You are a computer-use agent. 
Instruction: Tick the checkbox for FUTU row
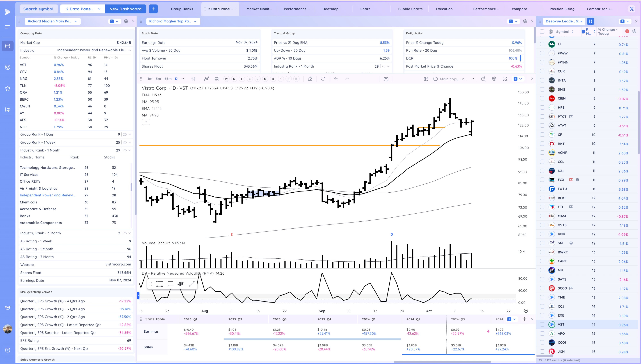[x=542, y=189]
